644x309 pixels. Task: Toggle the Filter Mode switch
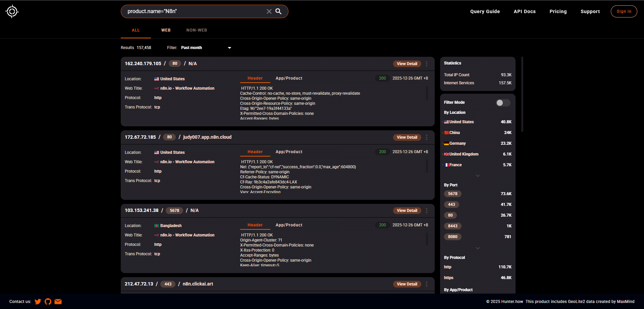[x=503, y=103]
